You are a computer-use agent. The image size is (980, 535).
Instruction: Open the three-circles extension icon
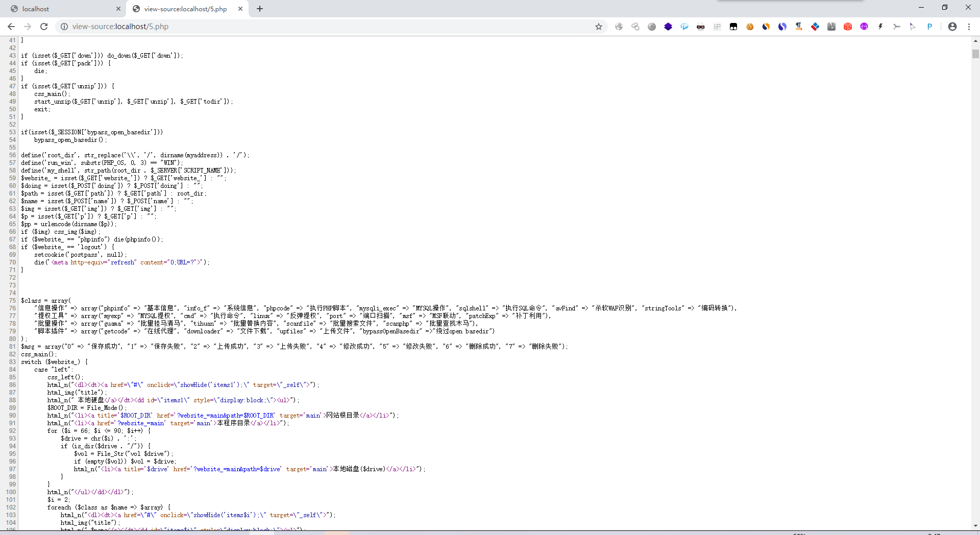(x=635, y=27)
